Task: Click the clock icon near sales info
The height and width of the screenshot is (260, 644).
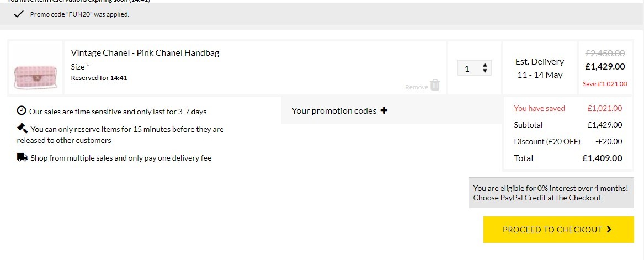Action: [22, 110]
